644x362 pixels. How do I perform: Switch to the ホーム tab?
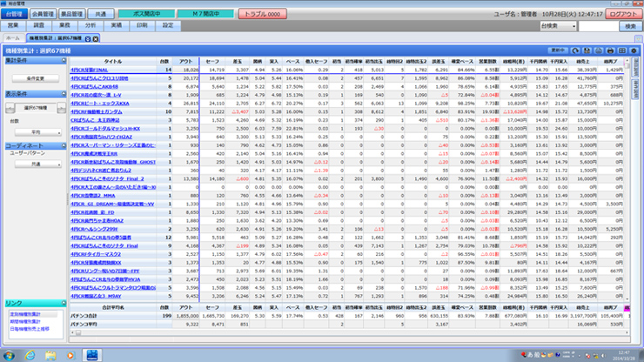pyautogui.click(x=13, y=38)
